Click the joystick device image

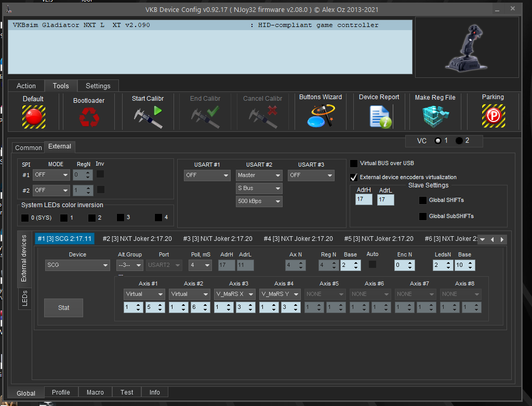(x=467, y=47)
